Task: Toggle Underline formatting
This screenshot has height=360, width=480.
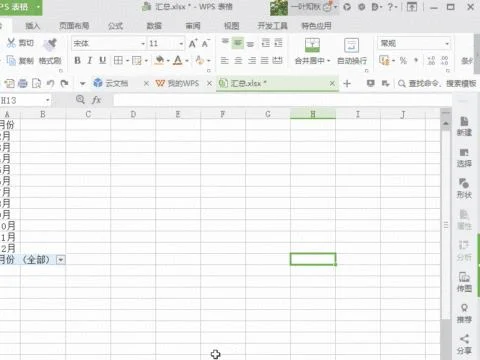Action: [102, 60]
